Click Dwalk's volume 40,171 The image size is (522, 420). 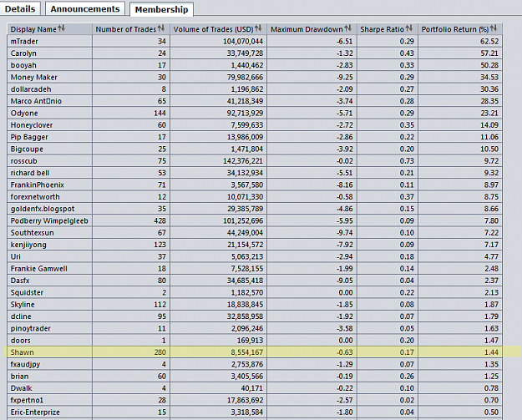[252, 388]
